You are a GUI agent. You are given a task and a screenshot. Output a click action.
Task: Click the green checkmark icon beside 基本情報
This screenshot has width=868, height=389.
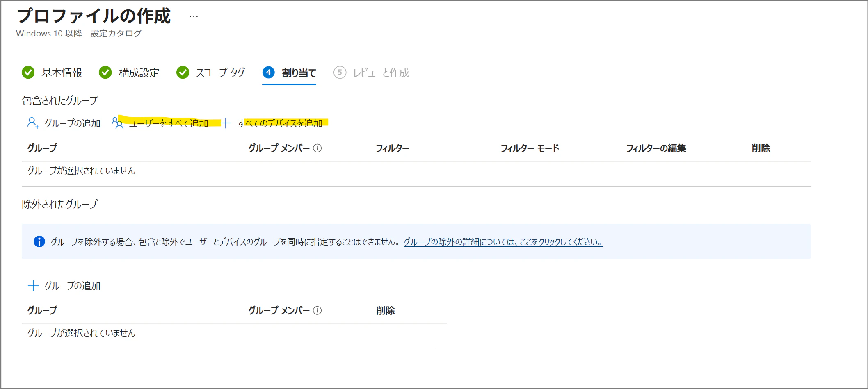pyautogui.click(x=28, y=73)
